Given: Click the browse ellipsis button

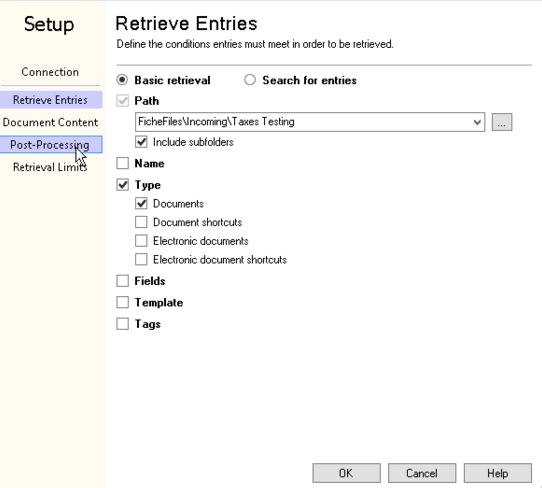Looking at the screenshot, I should (x=502, y=122).
